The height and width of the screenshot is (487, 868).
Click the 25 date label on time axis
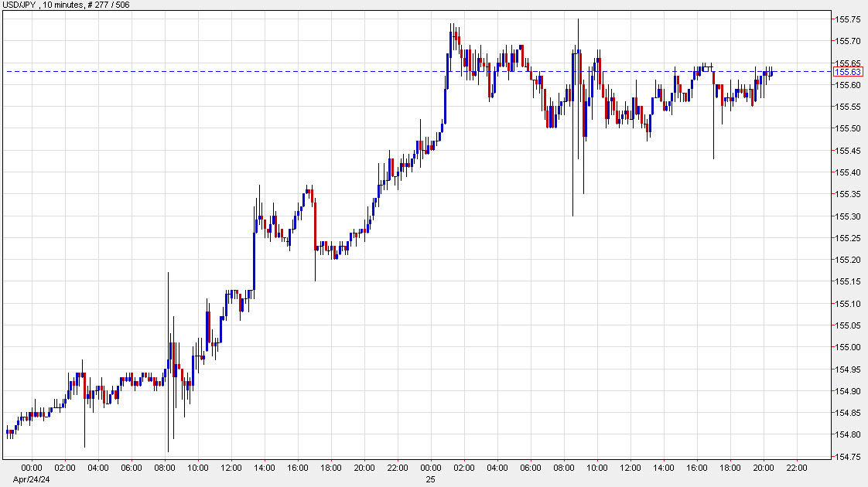coord(431,479)
